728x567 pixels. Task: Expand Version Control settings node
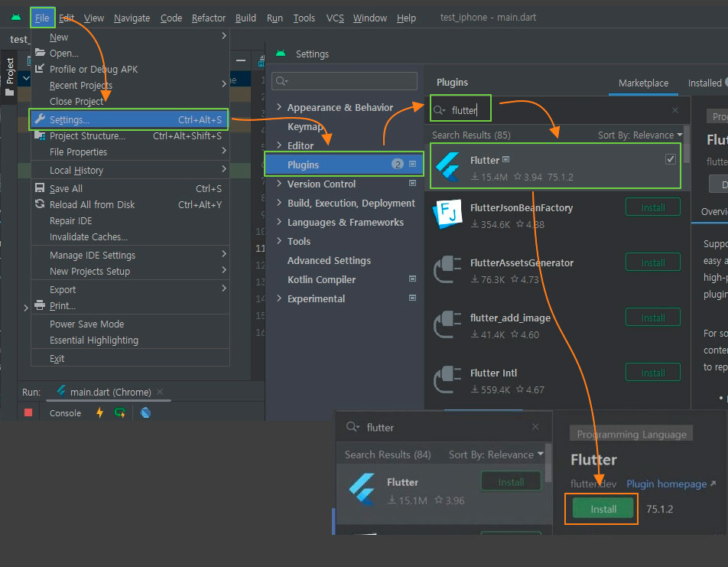279,184
